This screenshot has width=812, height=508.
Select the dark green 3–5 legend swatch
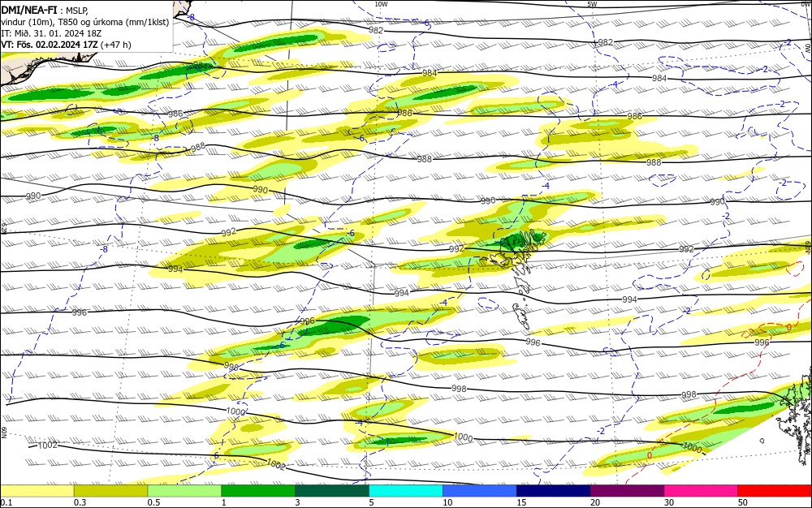(x=332, y=491)
